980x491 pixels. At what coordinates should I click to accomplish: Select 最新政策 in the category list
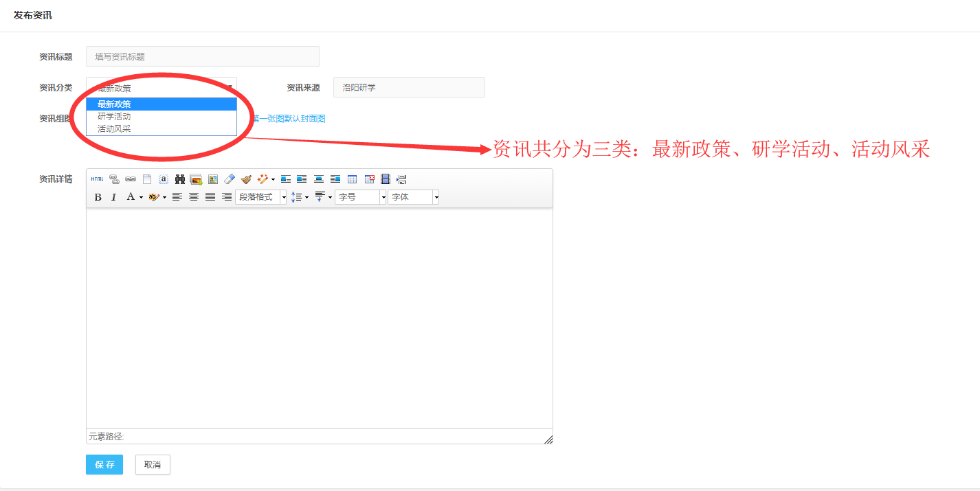162,104
